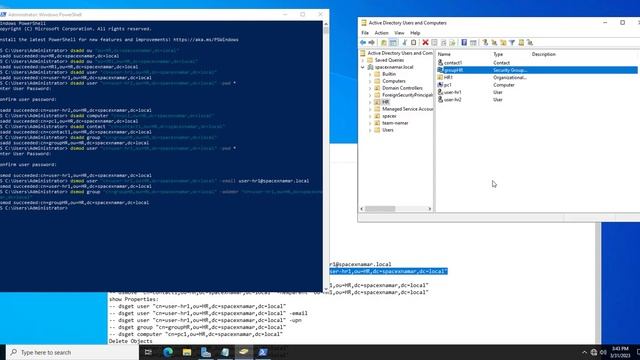Open the Help menu
Screen dimensions: 640x360
[415, 33]
